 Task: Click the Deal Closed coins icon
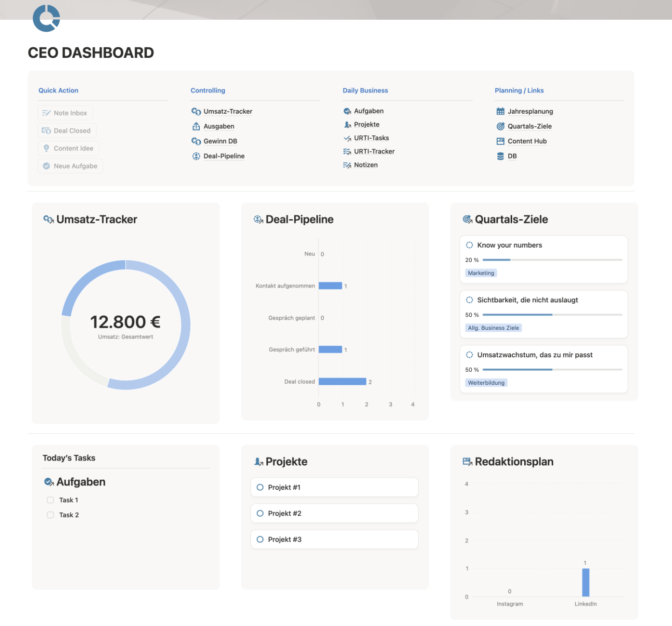(x=46, y=130)
